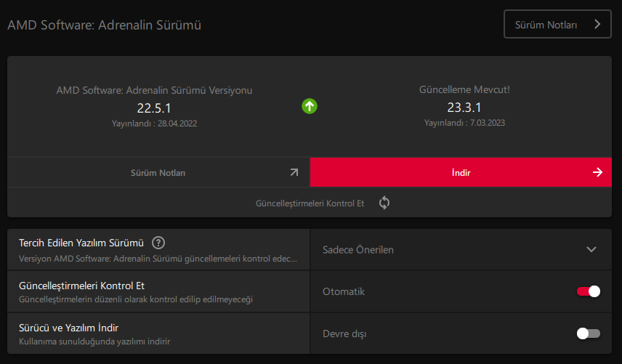Viewport: 622px width, 364px height.
Task: Click the refresh icon beside Güncelleştirmeleri Kontrol Et
Action: coord(384,203)
